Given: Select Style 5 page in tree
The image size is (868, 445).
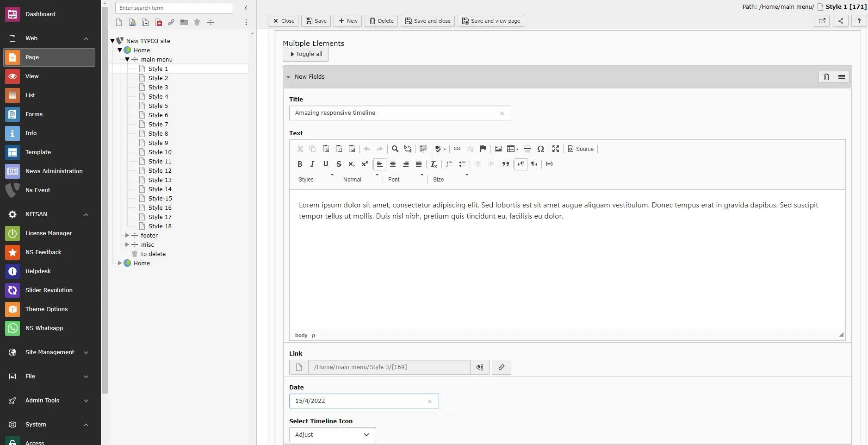Looking at the screenshot, I should (x=158, y=106).
